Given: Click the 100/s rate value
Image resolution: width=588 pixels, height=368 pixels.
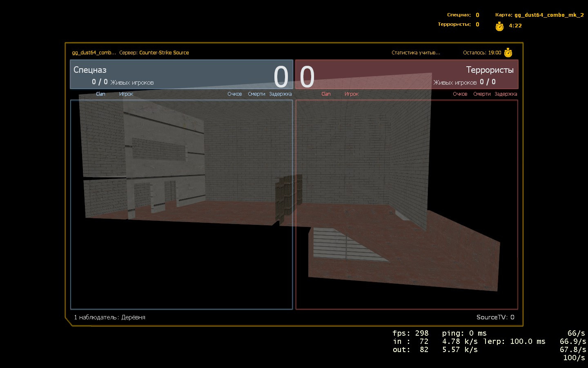Looking at the screenshot, I should click(574, 358).
